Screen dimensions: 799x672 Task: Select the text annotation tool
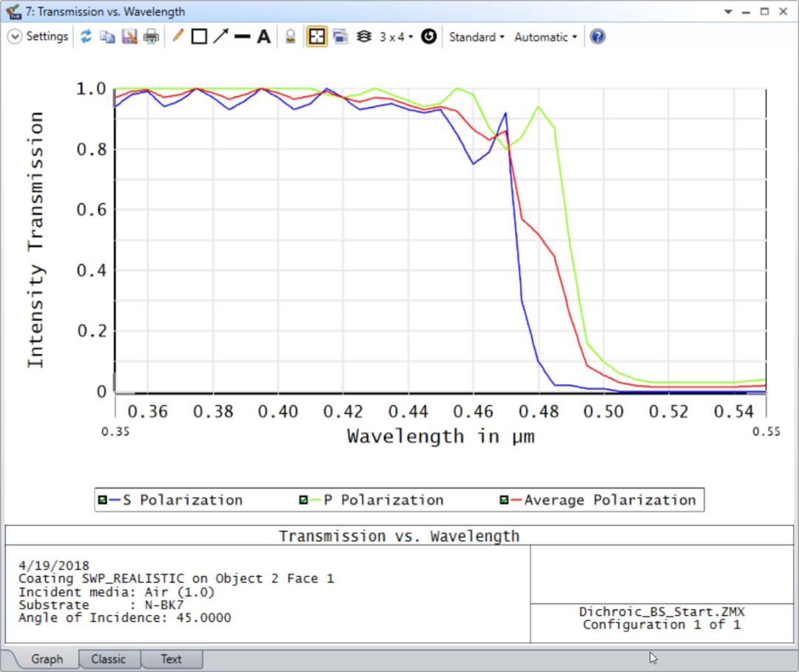coord(263,35)
